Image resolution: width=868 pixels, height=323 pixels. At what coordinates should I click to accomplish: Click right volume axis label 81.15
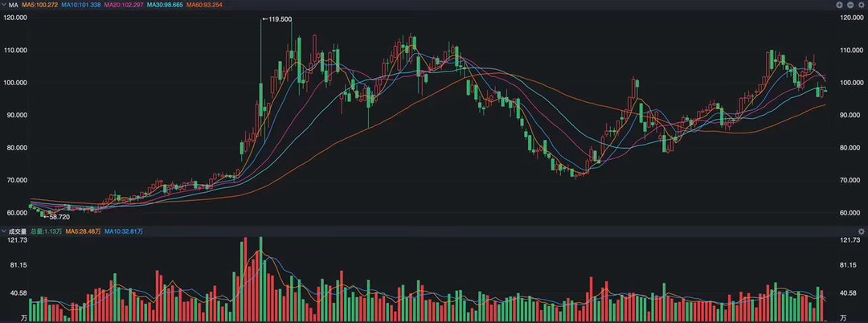(848, 265)
